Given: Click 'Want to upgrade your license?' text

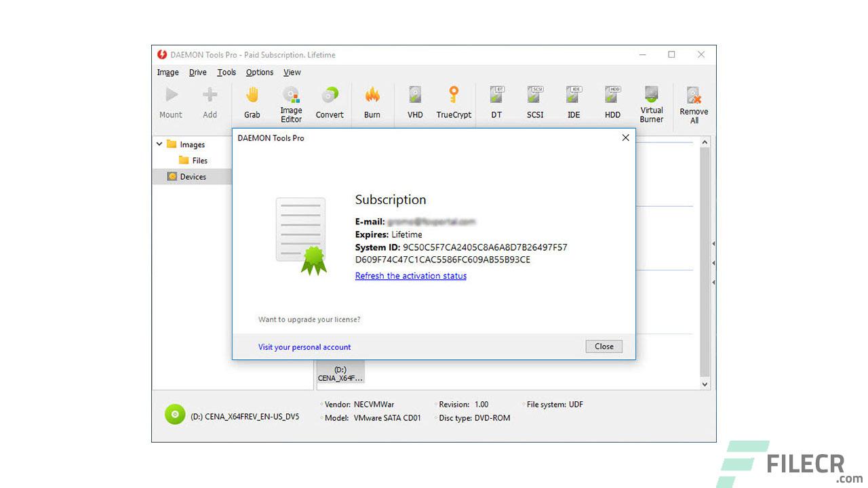Looking at the screenshot, I should pyautogui.click(x=309, y=319).
